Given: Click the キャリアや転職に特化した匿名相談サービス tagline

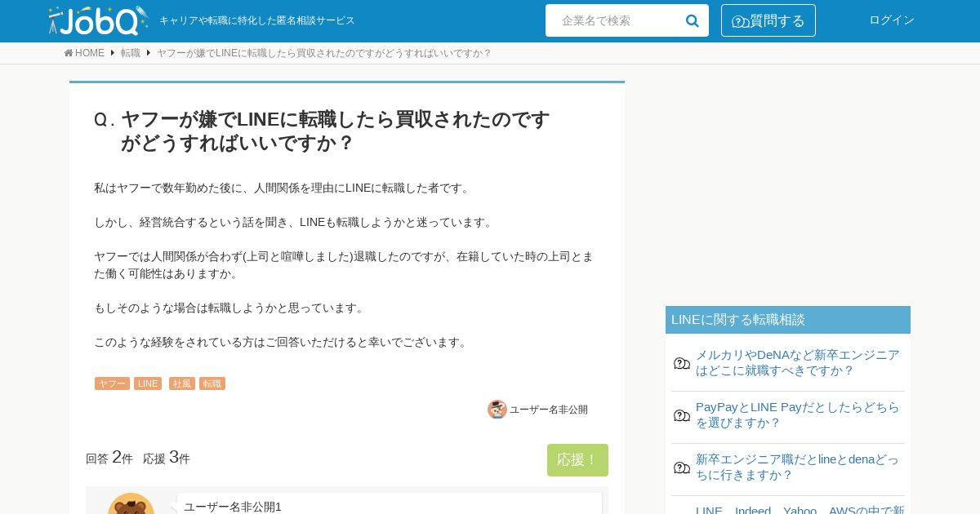Looking at the screenshot, I should pos(257,20).
